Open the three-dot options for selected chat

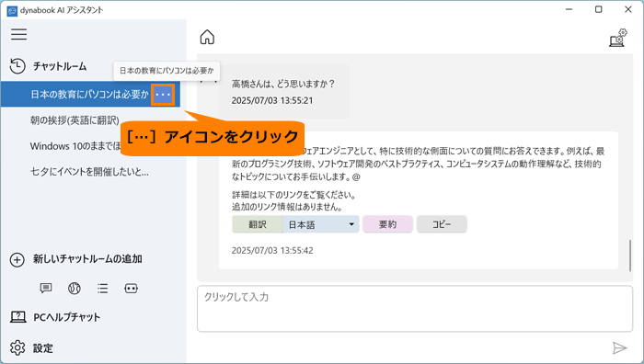(x=163, y=95)
